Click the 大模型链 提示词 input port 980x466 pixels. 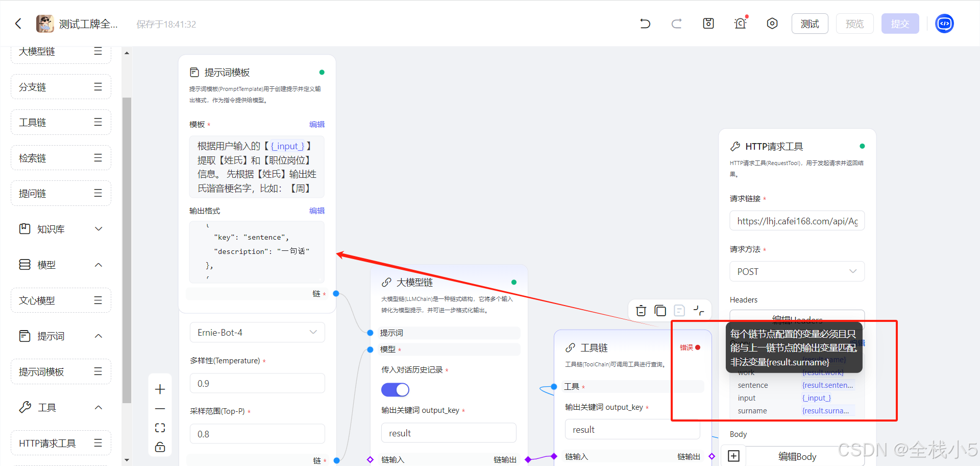click(370, 333)
